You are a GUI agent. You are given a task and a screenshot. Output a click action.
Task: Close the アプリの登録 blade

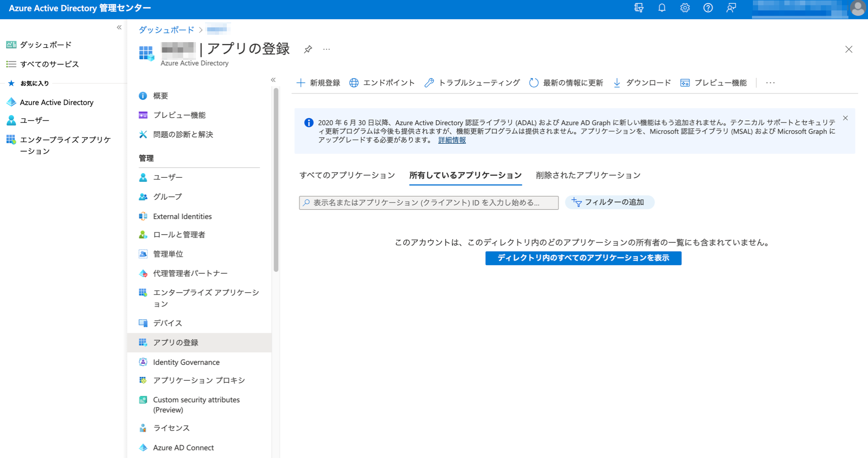click(849, 49)
